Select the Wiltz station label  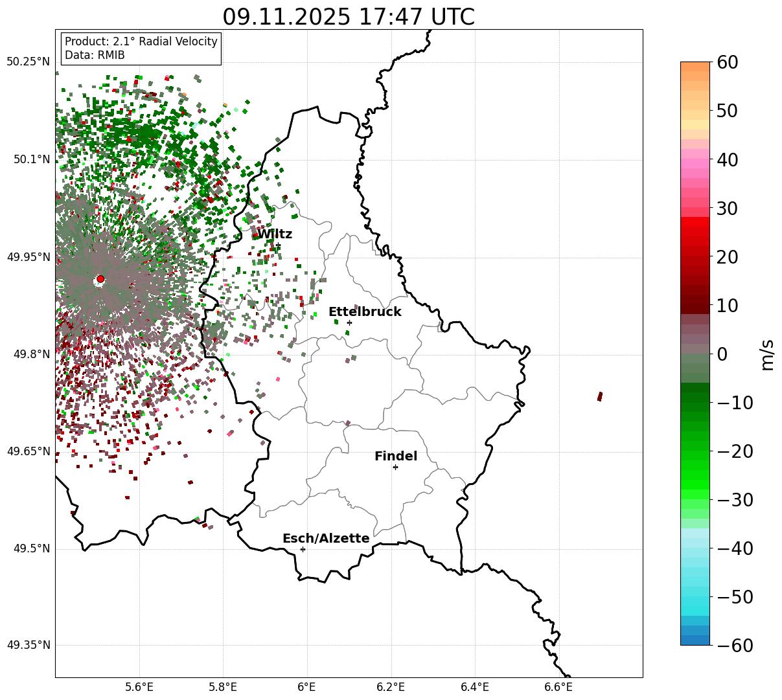pyautogui.click(x=275, y=234)
